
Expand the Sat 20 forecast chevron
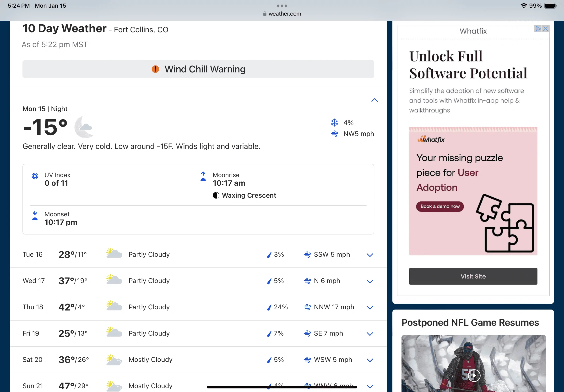pyautogui.click(x=370, y=360)
